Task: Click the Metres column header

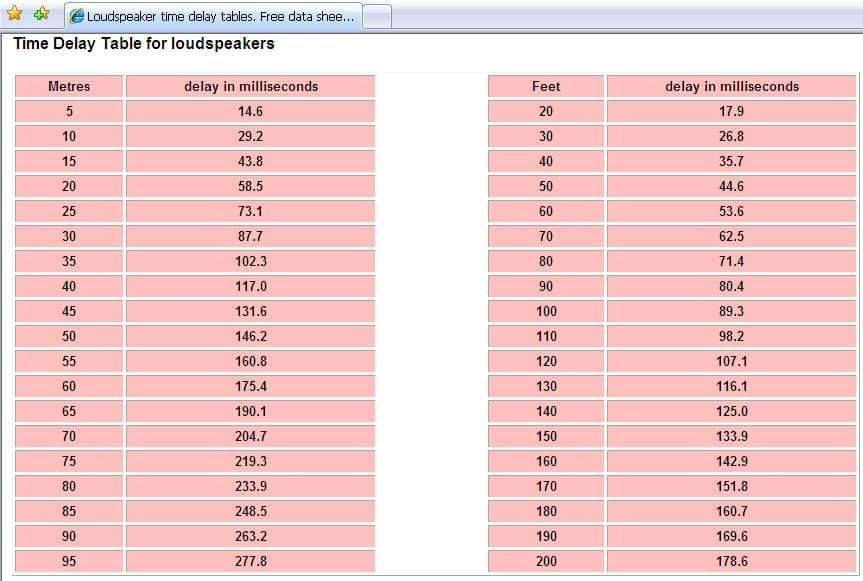Action: click(x=69, y=86)
